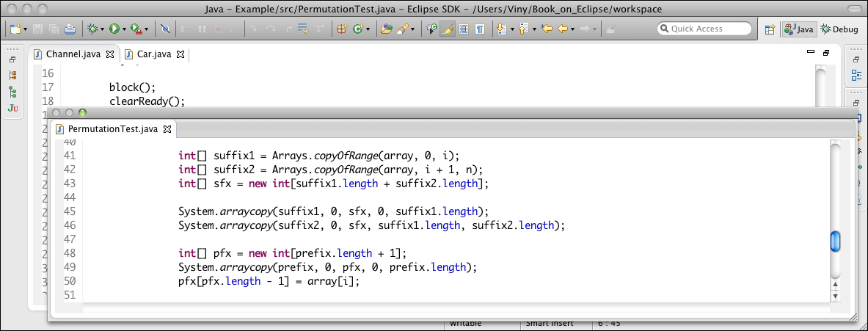Toggle Mark Occurrences highlighter

pyautogui.click(x=448, y=29)
